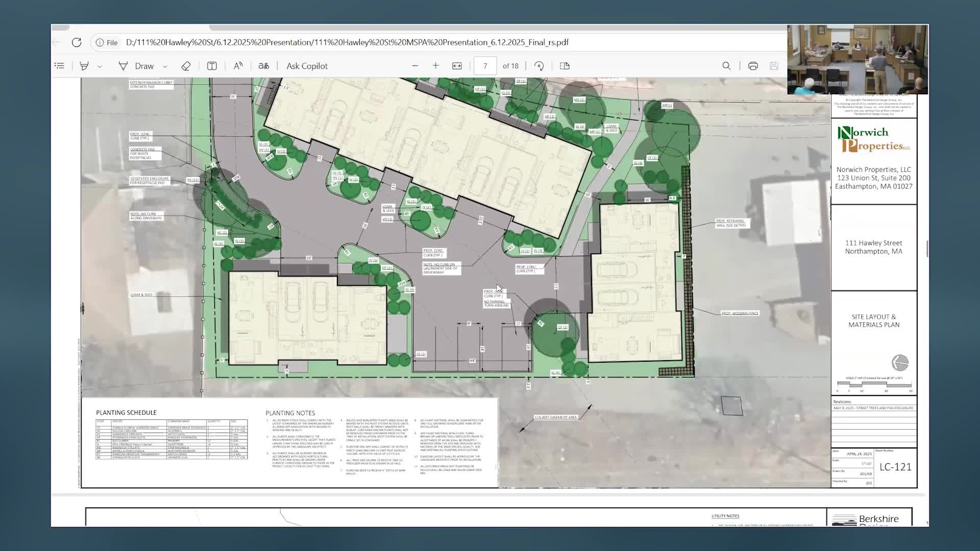Screen dimensions: 980x551
Task: Expand the Draw options dropdown arrow
Action: [x=165, y=66]
